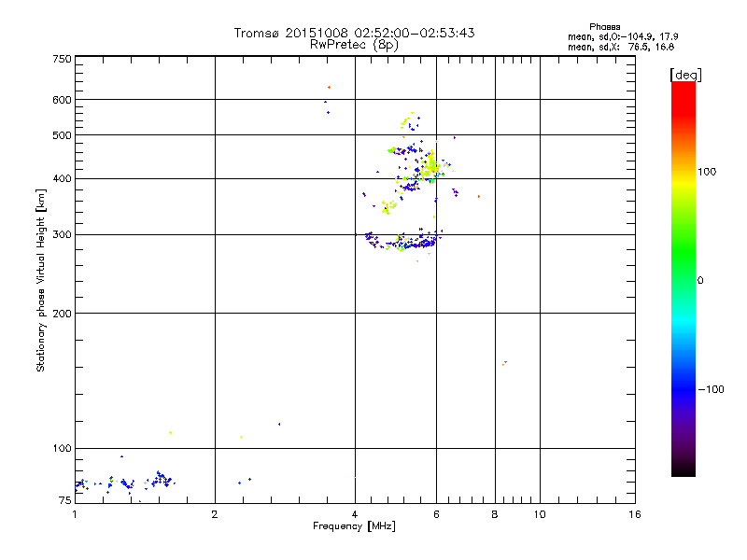Click the "Phases" header at top right
The height and width of the screenshot is (560, 747).
point(604,27)
